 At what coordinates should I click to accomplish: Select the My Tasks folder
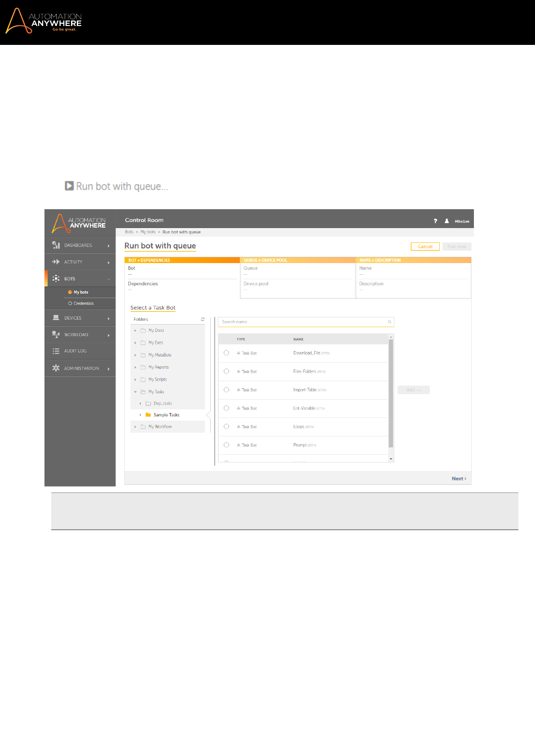coord(156,392)
